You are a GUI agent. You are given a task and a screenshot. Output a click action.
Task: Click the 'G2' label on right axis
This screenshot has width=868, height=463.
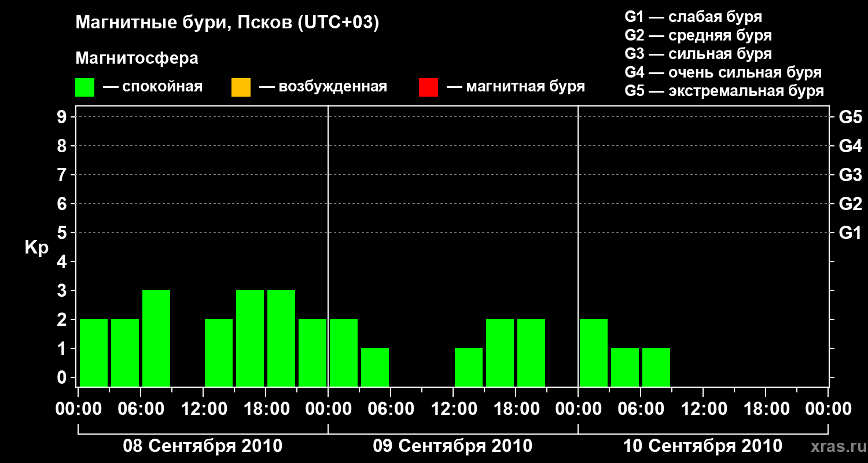(x=850, y=204)
